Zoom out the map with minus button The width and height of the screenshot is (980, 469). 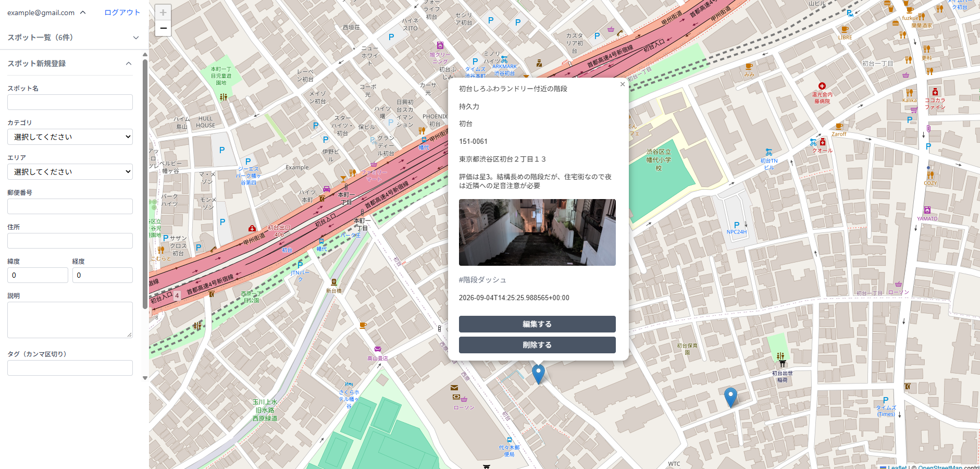pos(163,28)
